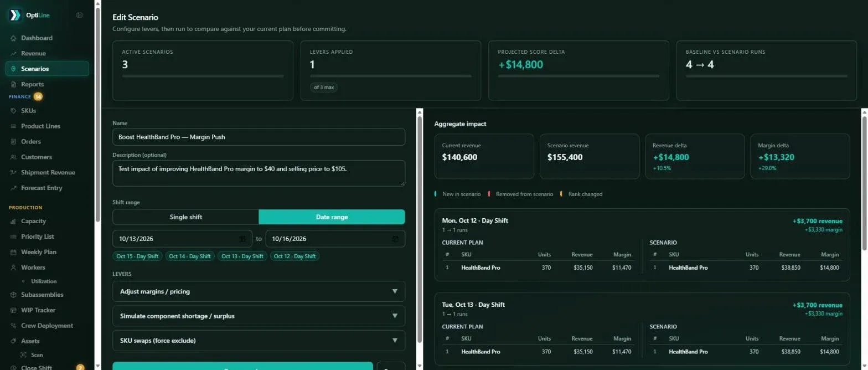This screenshot has height=370, width=868.
Task: Select the Date range option
Action: pos(332,217)
